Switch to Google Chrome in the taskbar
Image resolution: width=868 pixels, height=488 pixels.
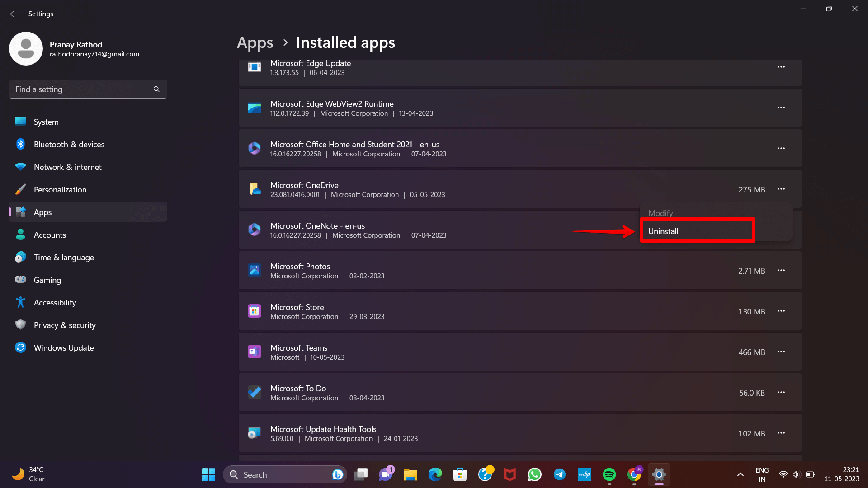pyautogui.click(x=634, y=474)
